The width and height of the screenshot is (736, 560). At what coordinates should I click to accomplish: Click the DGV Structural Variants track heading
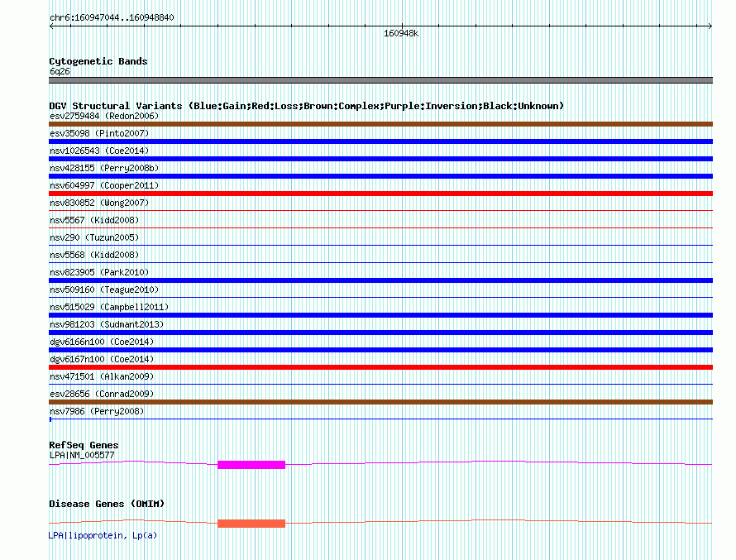coord(307,106)
